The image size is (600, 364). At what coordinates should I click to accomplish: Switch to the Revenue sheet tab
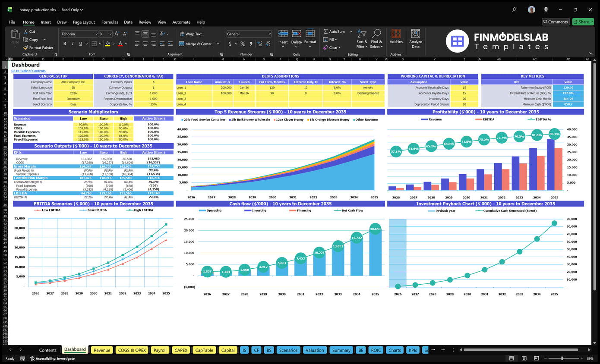point(102,350)
